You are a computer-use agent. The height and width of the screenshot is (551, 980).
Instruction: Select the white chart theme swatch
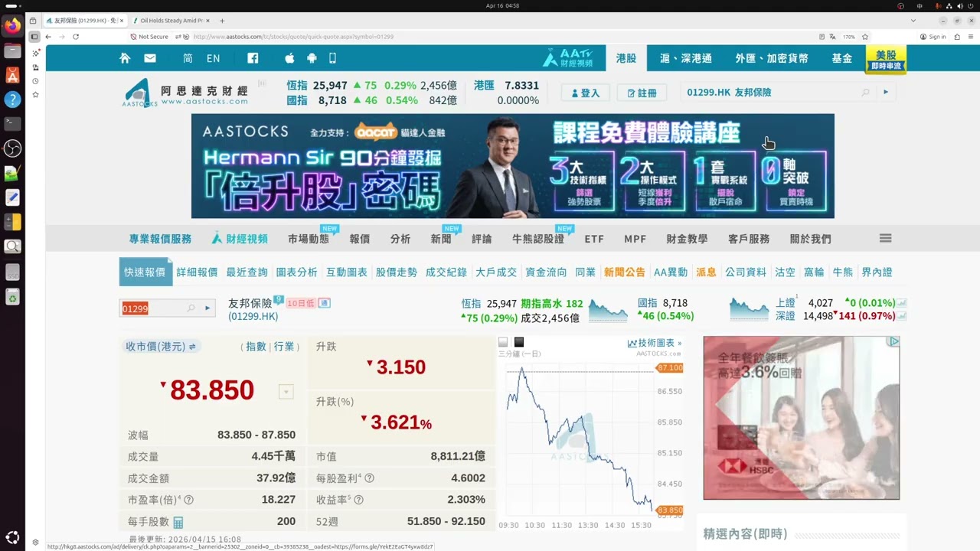pyautogui.click(x=503, y=342)
